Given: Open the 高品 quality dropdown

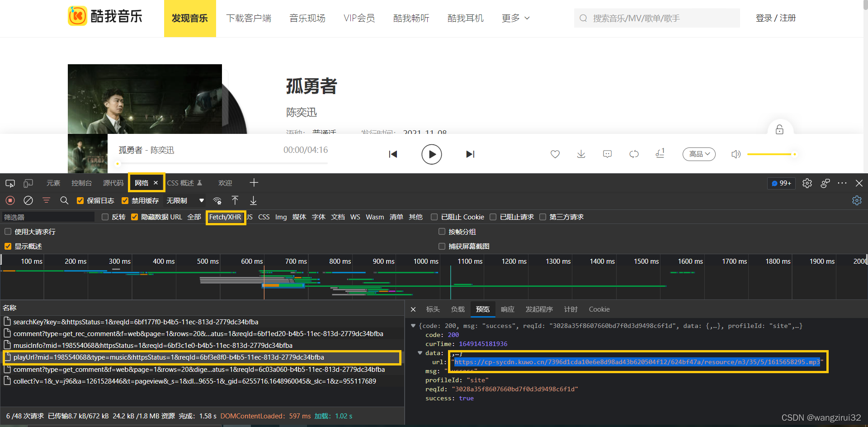Looking at the screenshot, I should click(x=699, y=154).
